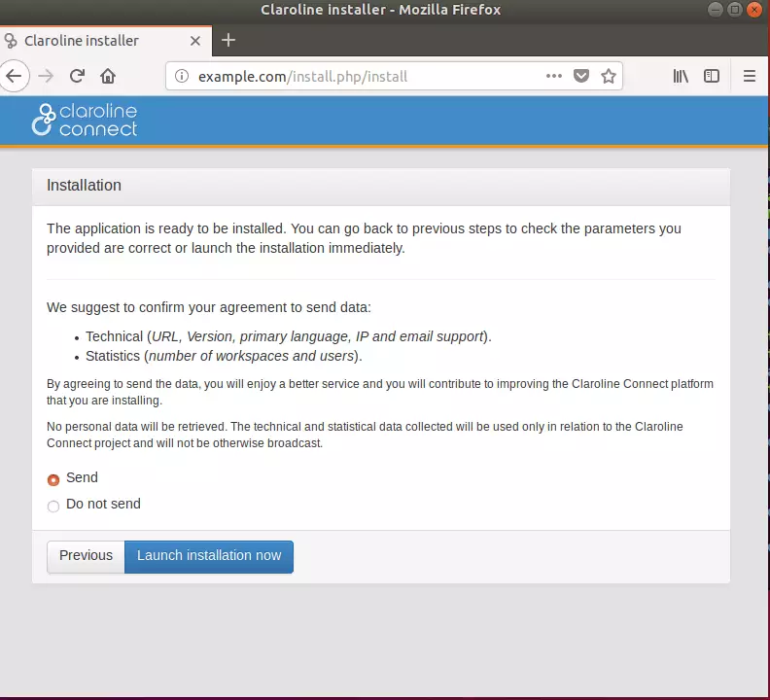This screenshot has width=770, height=700.
Task: Close the Claroline installer tab
Action: 195,41
